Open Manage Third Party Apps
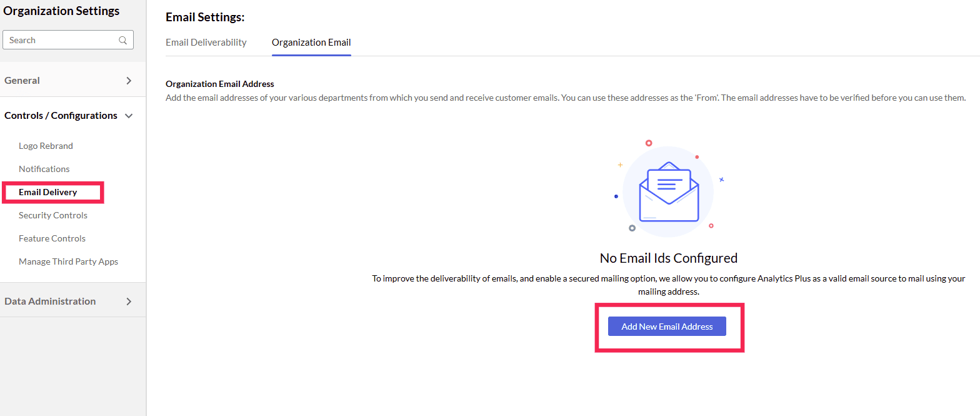Image resolution: width=980 pixels, height=416 pixels. (68, 261)
